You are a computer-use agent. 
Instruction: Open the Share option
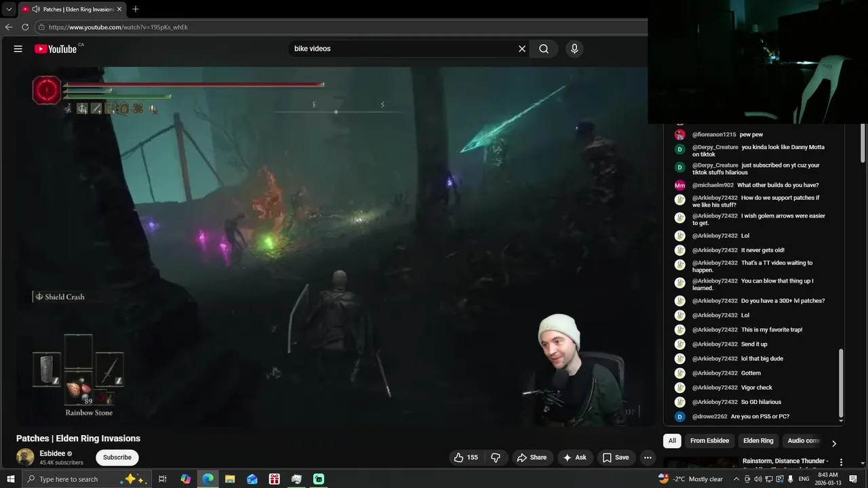click(x=532, y=457)
